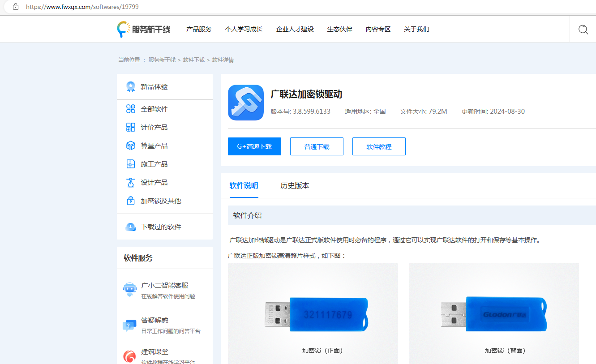Switch to the 历史版本 tab
This screenshot has width=596, height=364.
coord(295,186)
